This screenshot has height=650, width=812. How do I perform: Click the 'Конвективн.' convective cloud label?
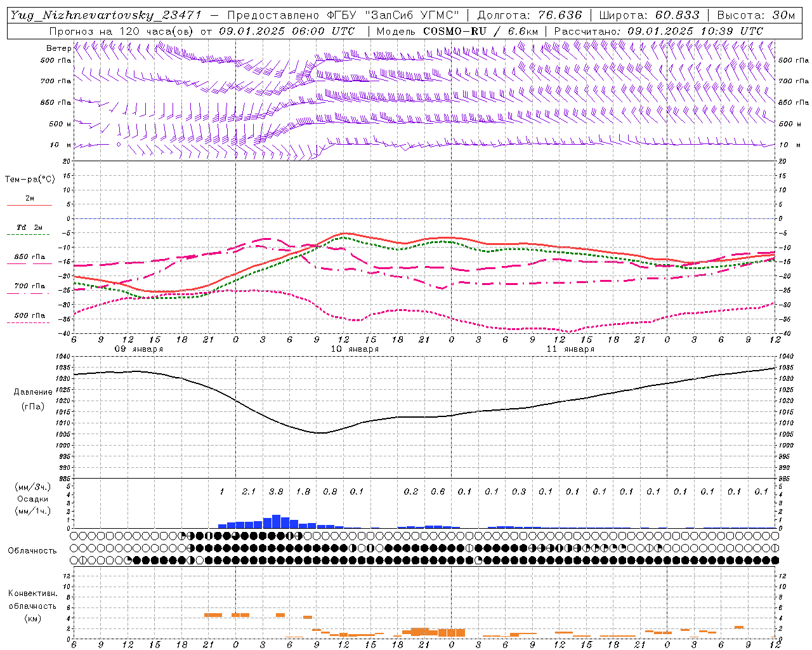32,594
